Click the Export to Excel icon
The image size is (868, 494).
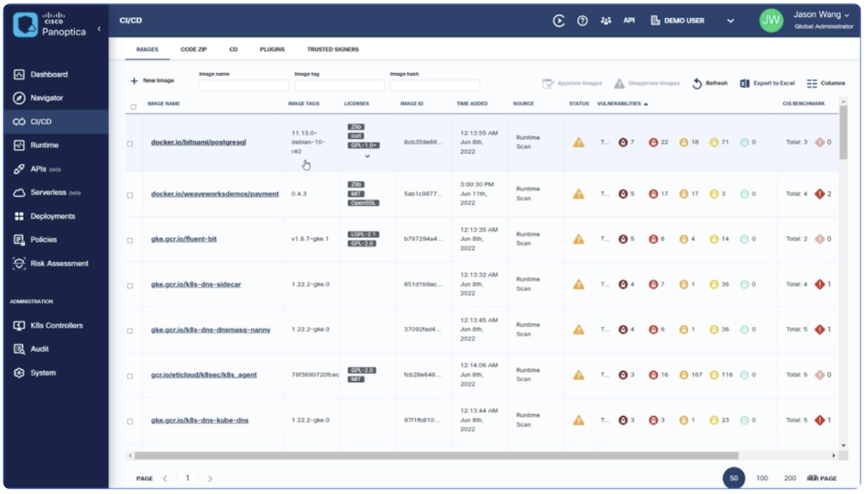[x=745, y=83]
